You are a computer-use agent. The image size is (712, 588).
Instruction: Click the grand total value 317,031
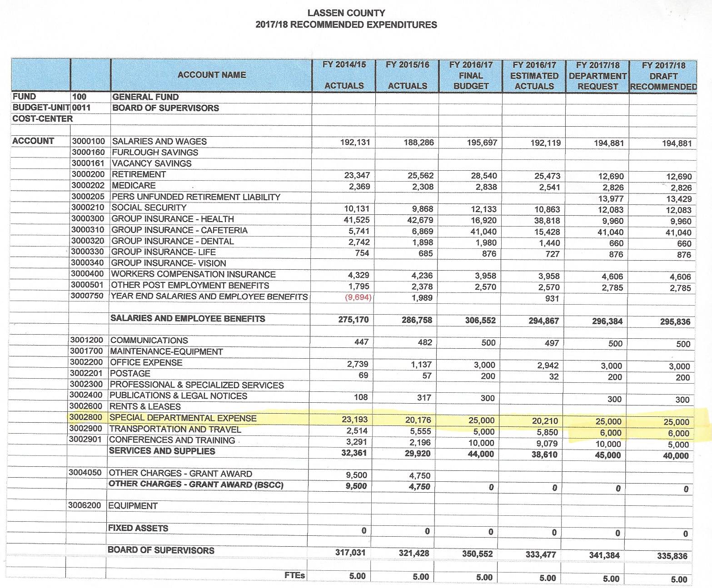pos(350,553)
